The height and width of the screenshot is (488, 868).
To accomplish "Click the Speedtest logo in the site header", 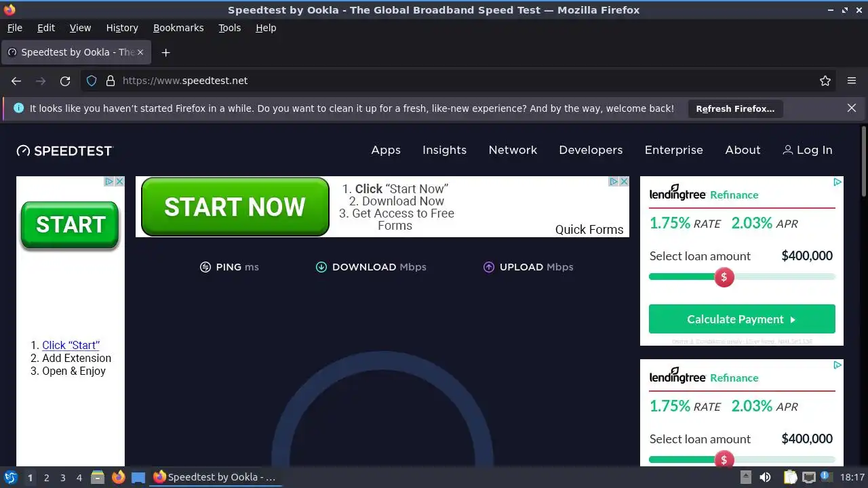I will pos(64,150).
